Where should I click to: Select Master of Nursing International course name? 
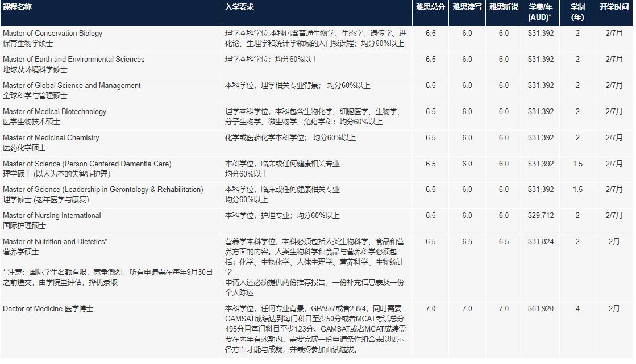[x=52, y=216]
